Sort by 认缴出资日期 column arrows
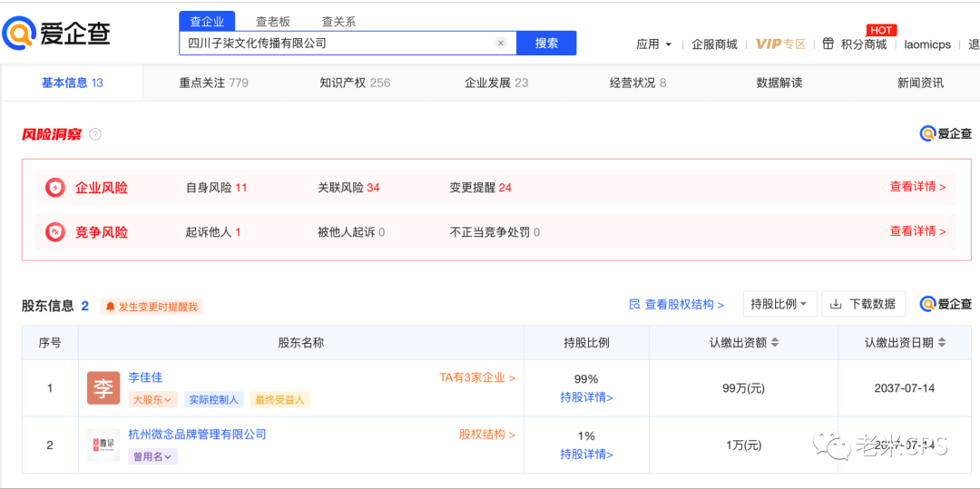The width and height of the screenshot is (980, 489). point(942,342)
